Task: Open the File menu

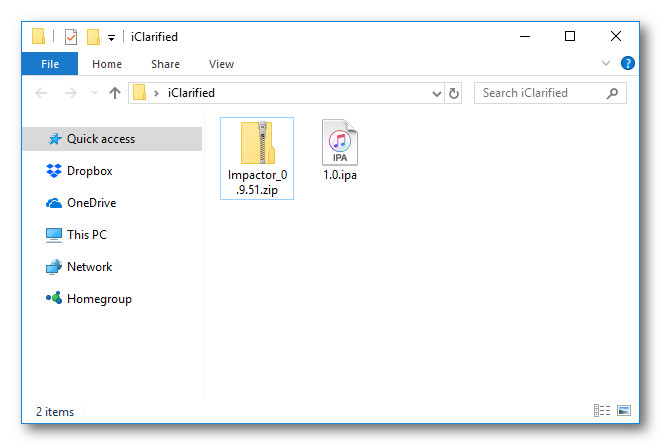Action: (50, 64)
